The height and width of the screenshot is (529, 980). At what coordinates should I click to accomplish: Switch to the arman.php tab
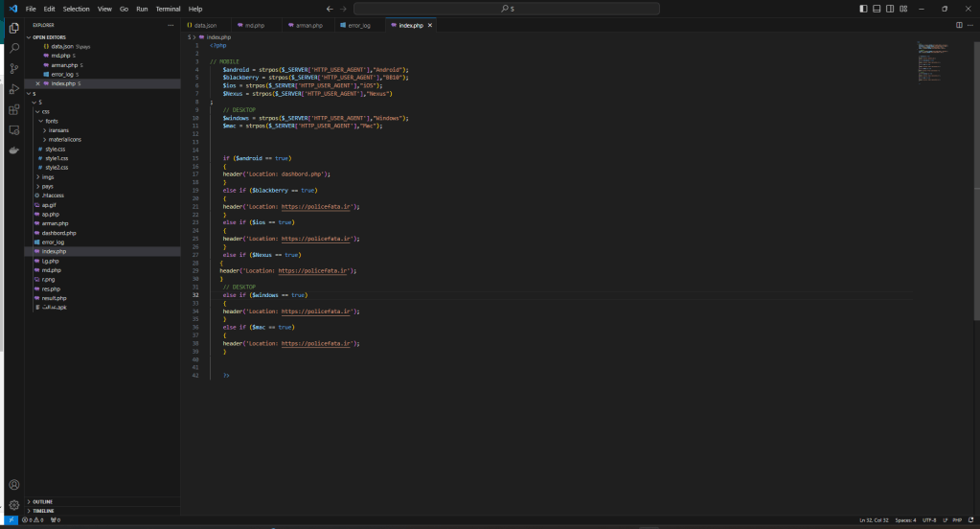click(x=308, y=25)
